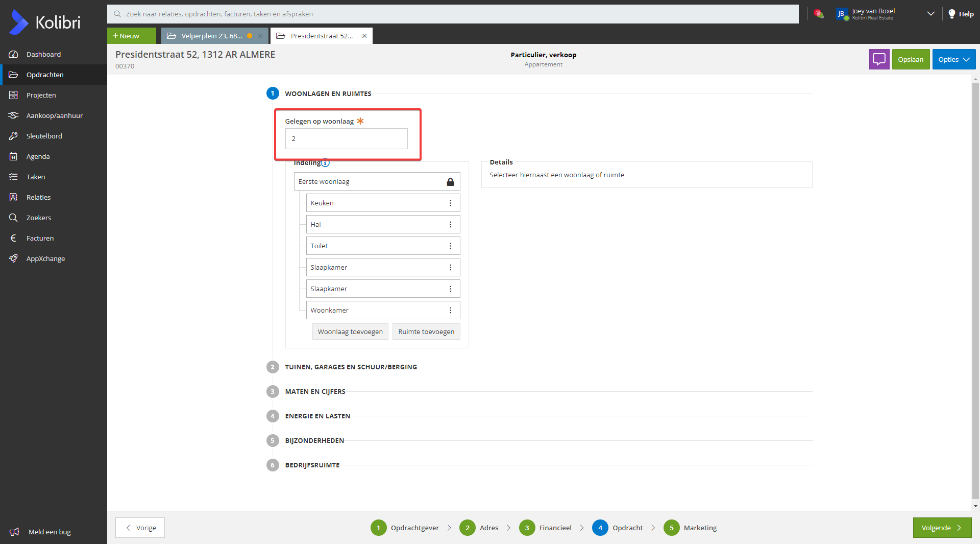Go to Projecten in the sidebar
980x544 pixels.
[54, 95]
